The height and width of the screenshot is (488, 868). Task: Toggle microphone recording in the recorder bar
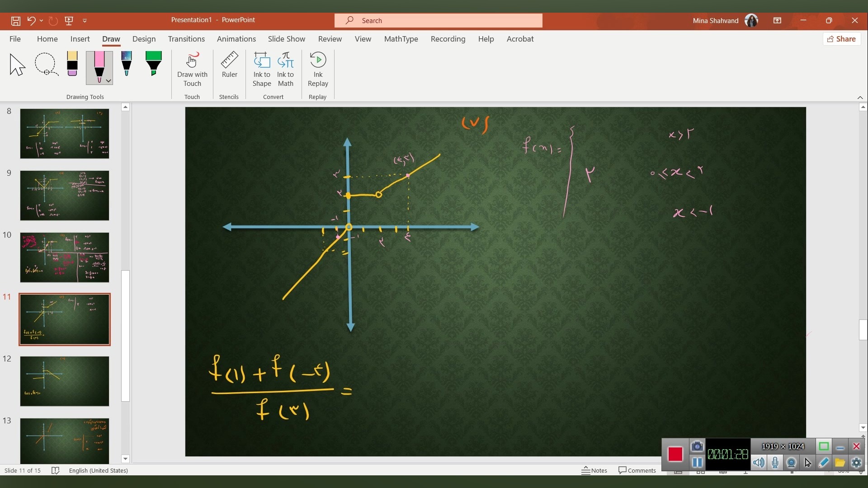775,463
